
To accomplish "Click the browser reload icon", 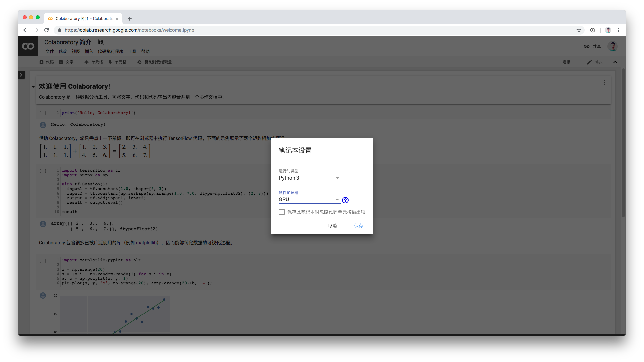I will [46, 30].
